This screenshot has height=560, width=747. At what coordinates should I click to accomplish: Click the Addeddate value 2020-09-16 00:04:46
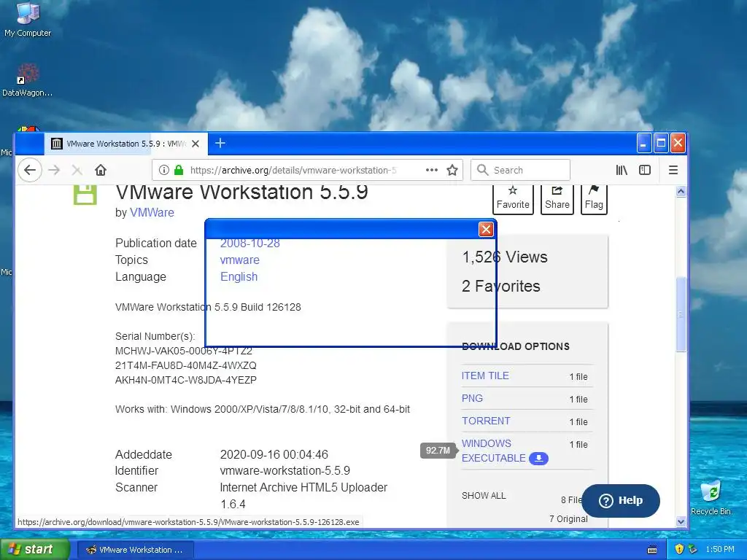(274, 454)
